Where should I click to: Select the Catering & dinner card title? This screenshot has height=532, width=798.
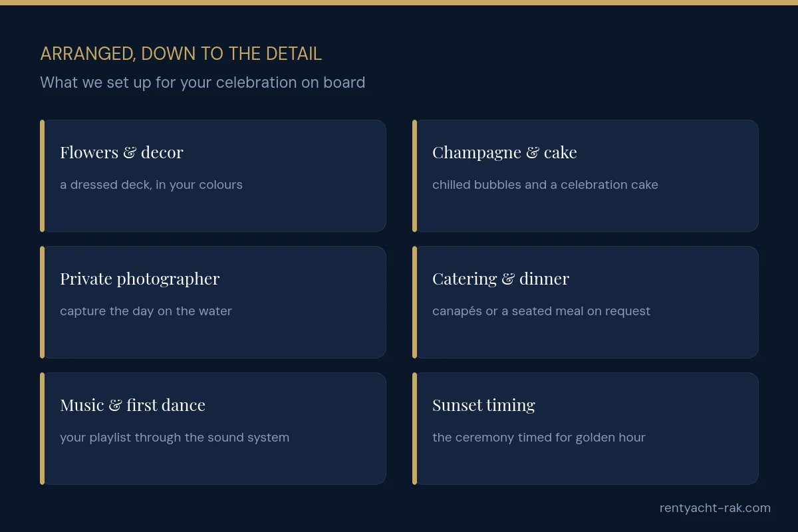tap(501, 279)
